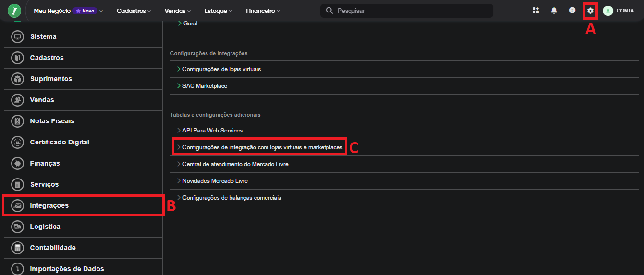Open the Vendas top menu
644x275 pixels.
point(177,11)
